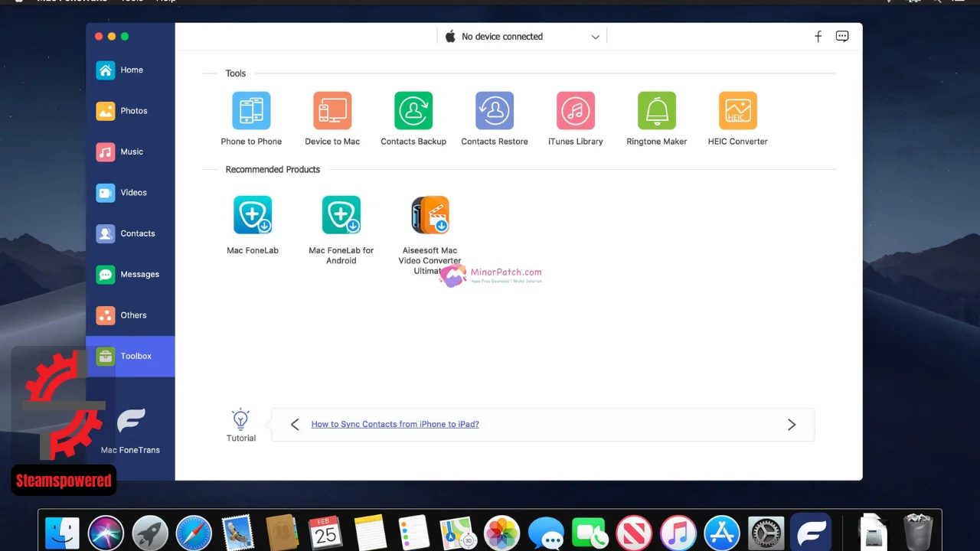Open How to Sync Contacts tutorial link

pyautogui.click(x=395, y=424)
